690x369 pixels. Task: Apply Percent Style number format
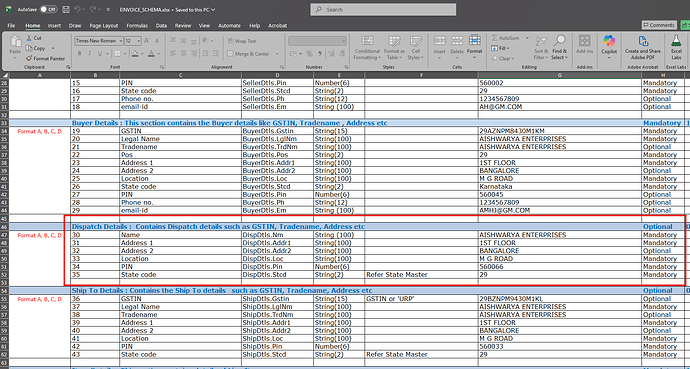pos(309,54)
